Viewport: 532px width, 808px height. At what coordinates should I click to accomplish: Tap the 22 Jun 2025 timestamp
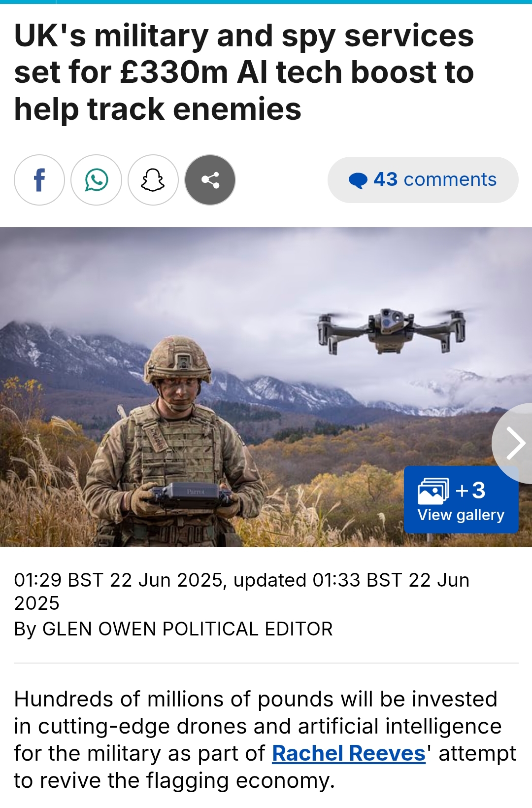(241, 592)
